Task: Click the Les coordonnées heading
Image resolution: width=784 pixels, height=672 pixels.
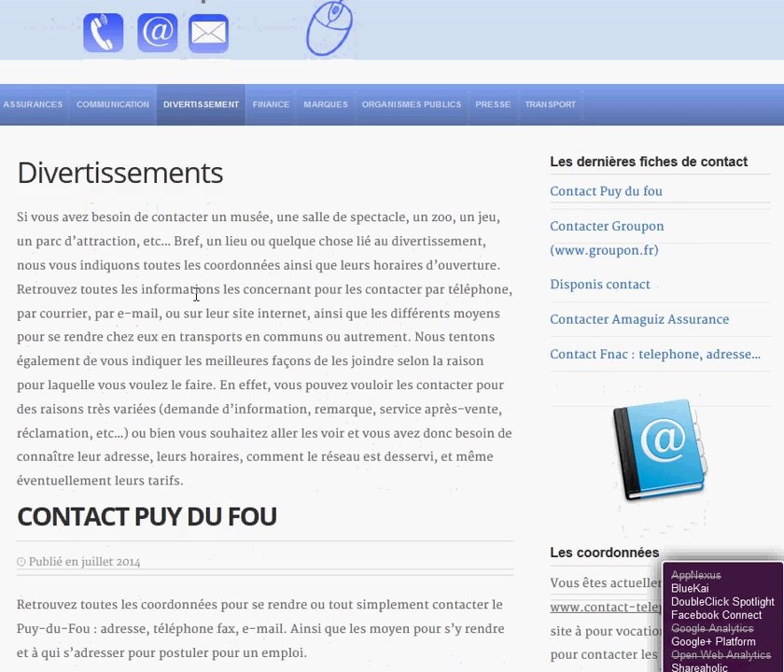Action: coord(605,553)
